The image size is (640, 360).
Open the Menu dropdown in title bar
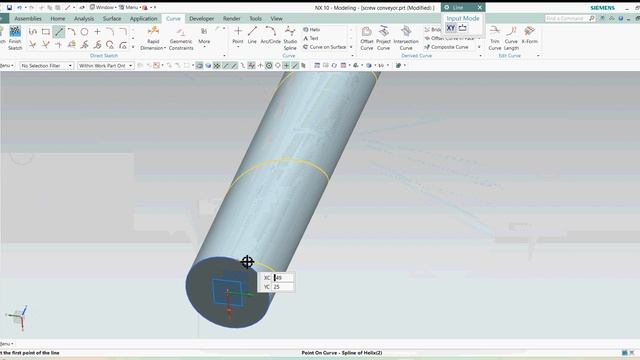130,7
